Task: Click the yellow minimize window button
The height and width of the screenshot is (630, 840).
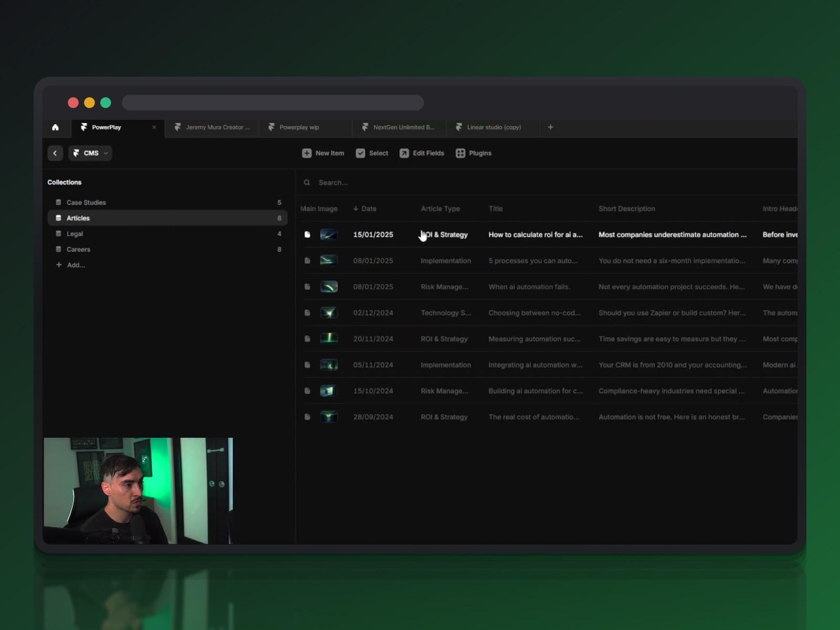Action: tap(90, 102)
